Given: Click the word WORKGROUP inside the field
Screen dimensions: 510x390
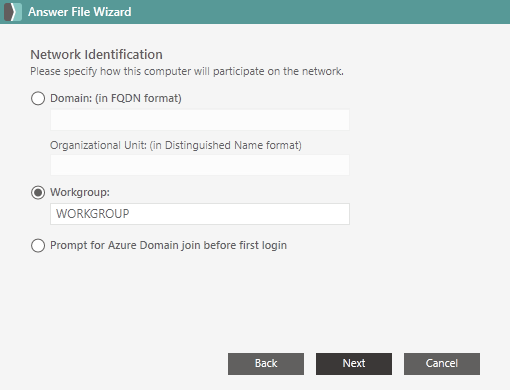Looking at the screenshot, I should click(x=93, y=214).
